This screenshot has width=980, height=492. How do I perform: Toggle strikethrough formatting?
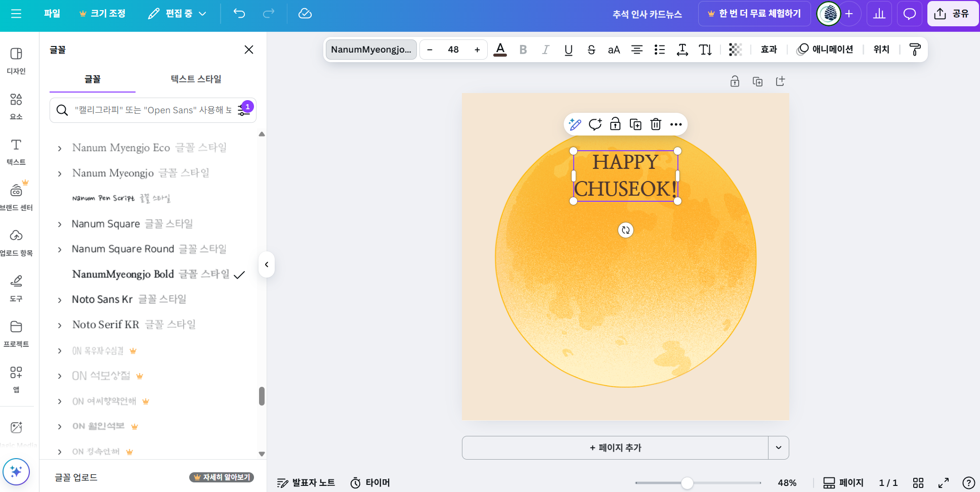click(591, 50)
